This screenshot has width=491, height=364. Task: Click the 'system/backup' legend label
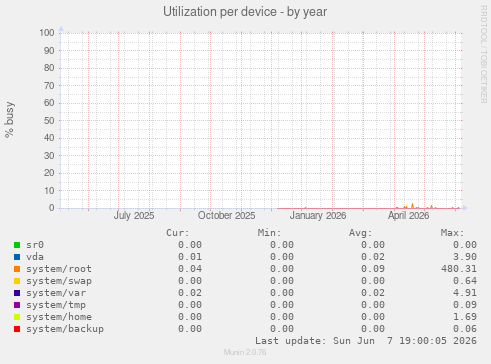point(65,329)
